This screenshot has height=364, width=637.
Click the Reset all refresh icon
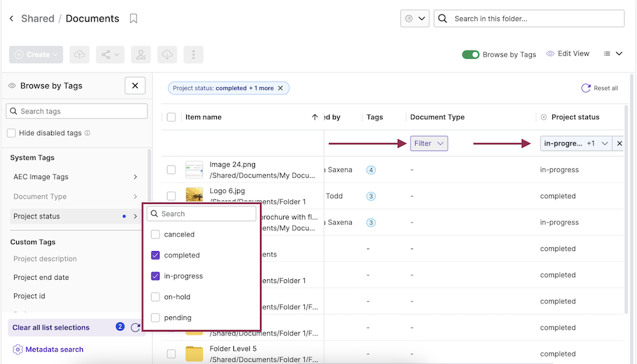click(x=585, y=88)
